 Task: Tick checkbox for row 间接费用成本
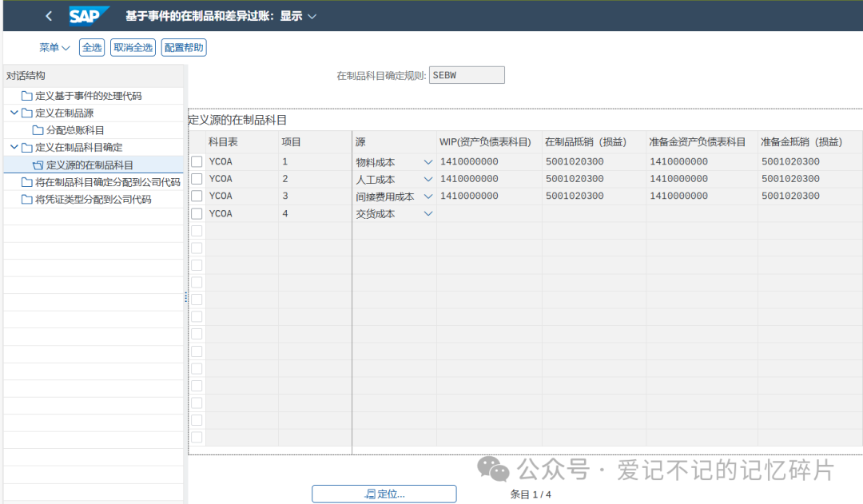(197, 196)
